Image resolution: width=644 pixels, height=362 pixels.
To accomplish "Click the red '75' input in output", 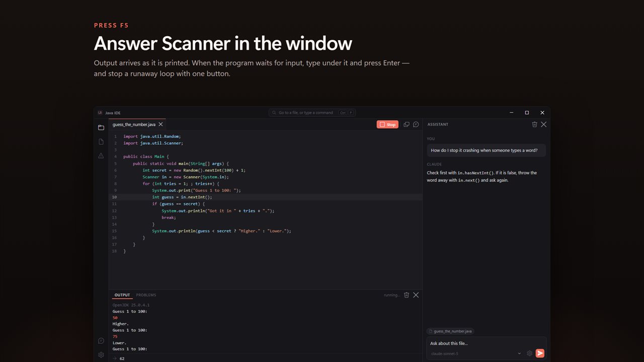I will point(115,336).
